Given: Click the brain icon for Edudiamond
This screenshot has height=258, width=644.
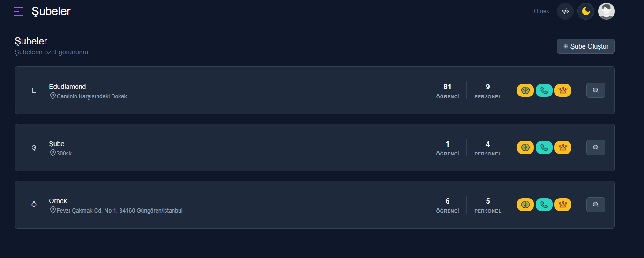Looking at the screenshot, I should (x=525, y=90).
